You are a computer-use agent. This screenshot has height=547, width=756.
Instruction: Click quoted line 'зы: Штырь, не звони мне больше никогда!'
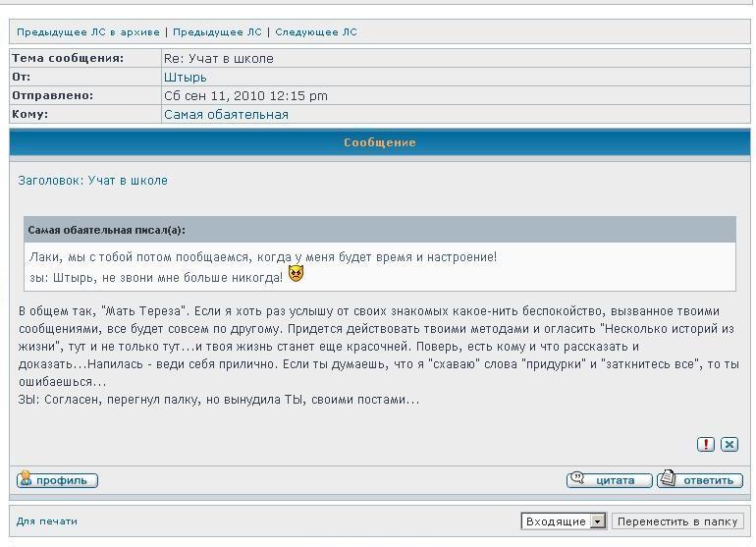tap(156, 278)
